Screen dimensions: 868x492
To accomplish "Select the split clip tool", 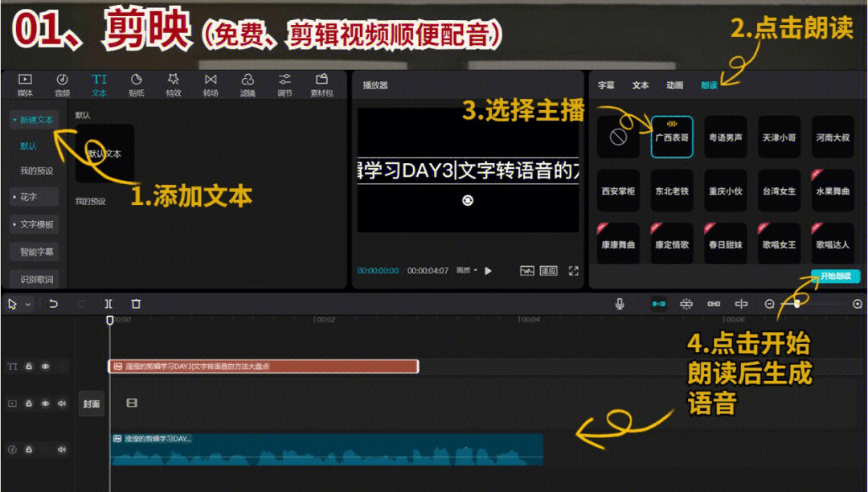I will pos(108,303).
